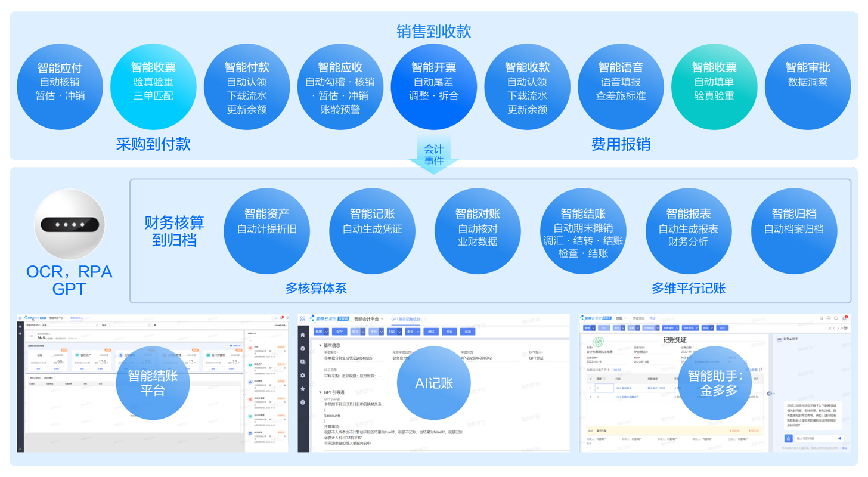The height and width of the screenshot is (477, 868).
Task: Switch to the 凭证查询 tab
Action: click(638, 318)
